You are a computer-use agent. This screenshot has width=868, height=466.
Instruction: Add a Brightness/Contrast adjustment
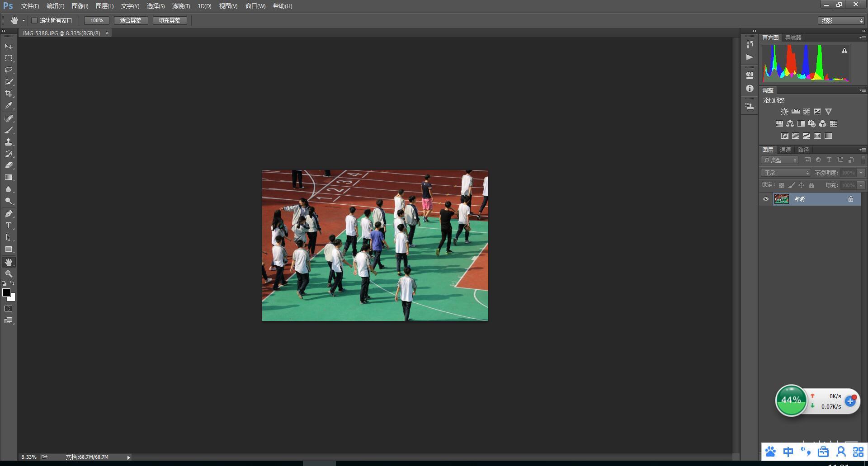tap(784, 112)
